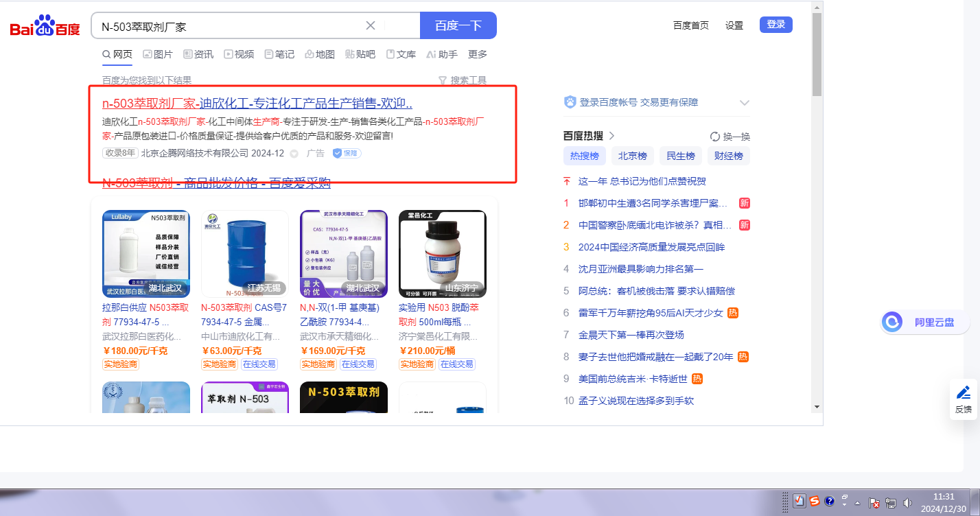Open hot search 雷军千万年薪挖角95后AI天才少女

[x=651, y=313]
